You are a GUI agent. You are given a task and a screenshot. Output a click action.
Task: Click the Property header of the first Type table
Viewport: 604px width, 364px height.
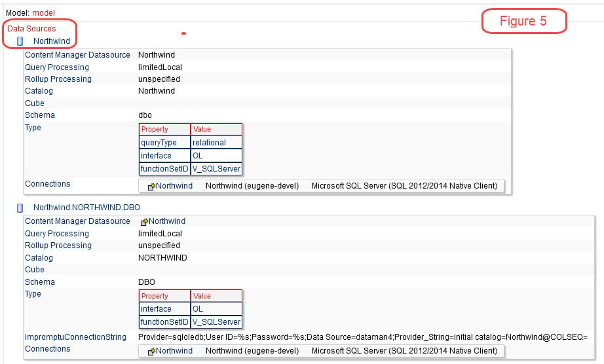pos(165,129)
